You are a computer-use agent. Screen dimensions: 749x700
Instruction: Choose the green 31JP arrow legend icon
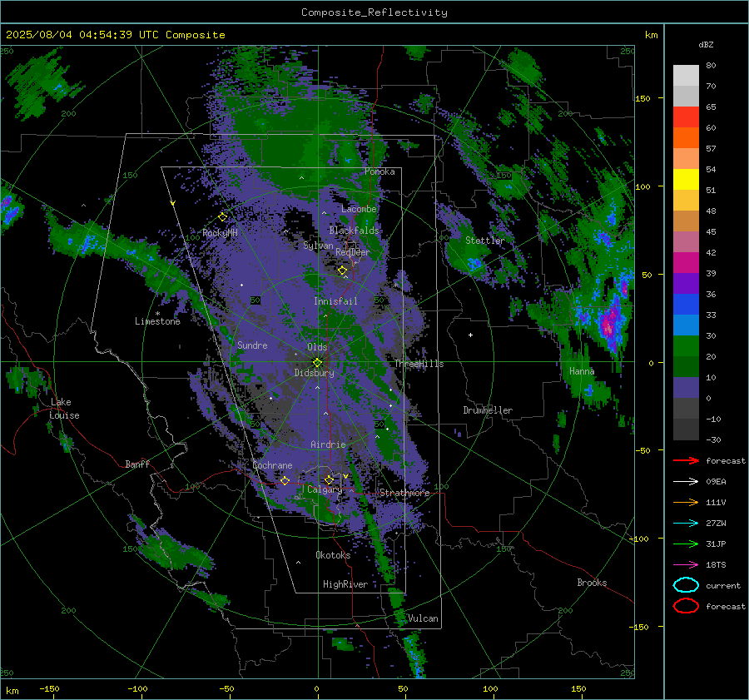pyautogui.click(x=686, y=544)
